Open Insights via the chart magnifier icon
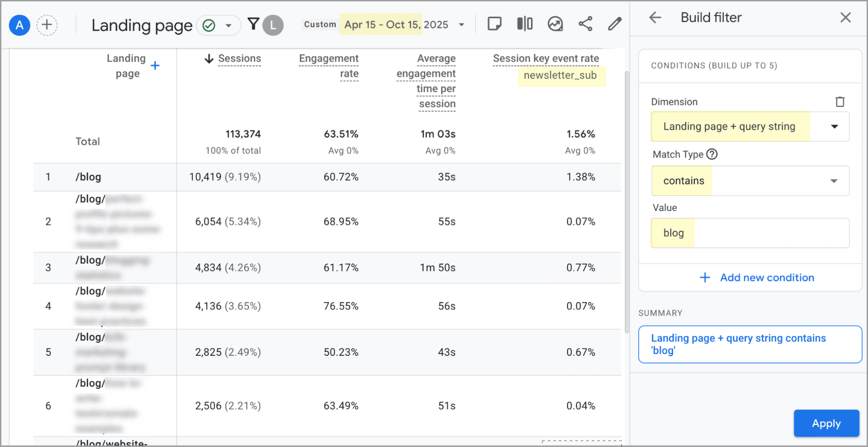The height and width of the screenshot is (447, 868). (x=554, y=24)
